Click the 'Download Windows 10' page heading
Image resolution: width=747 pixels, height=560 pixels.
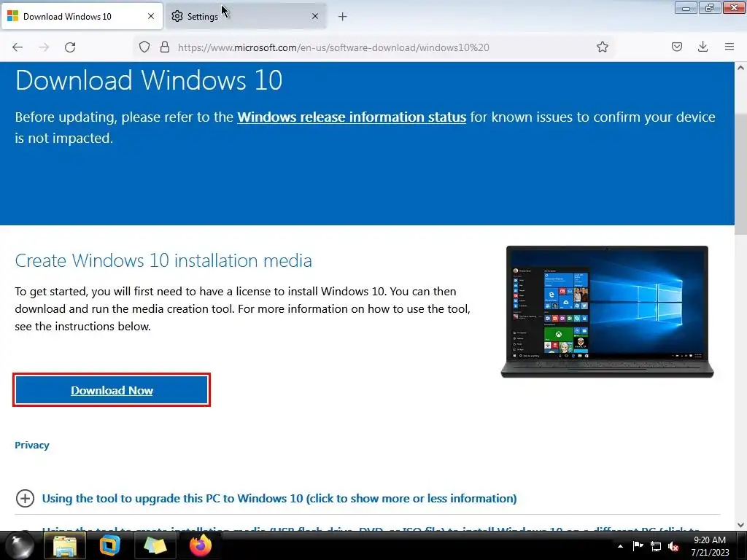point(149,80)
